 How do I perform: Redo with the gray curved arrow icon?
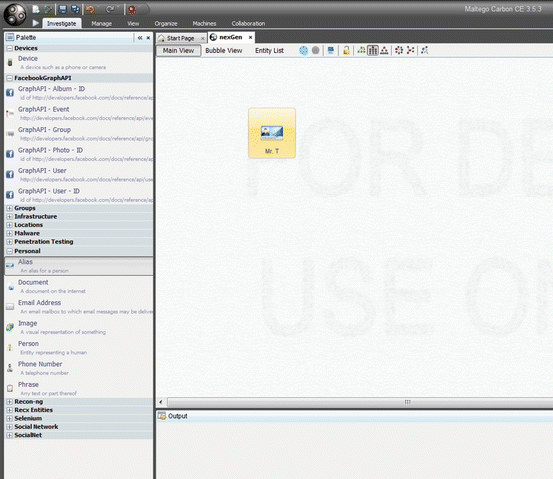pyautogui.click(x=110, y=10)
